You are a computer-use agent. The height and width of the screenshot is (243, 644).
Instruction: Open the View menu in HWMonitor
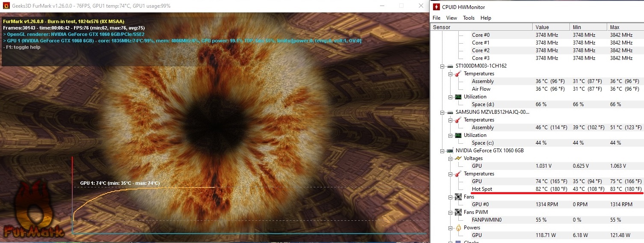point(451,18)
